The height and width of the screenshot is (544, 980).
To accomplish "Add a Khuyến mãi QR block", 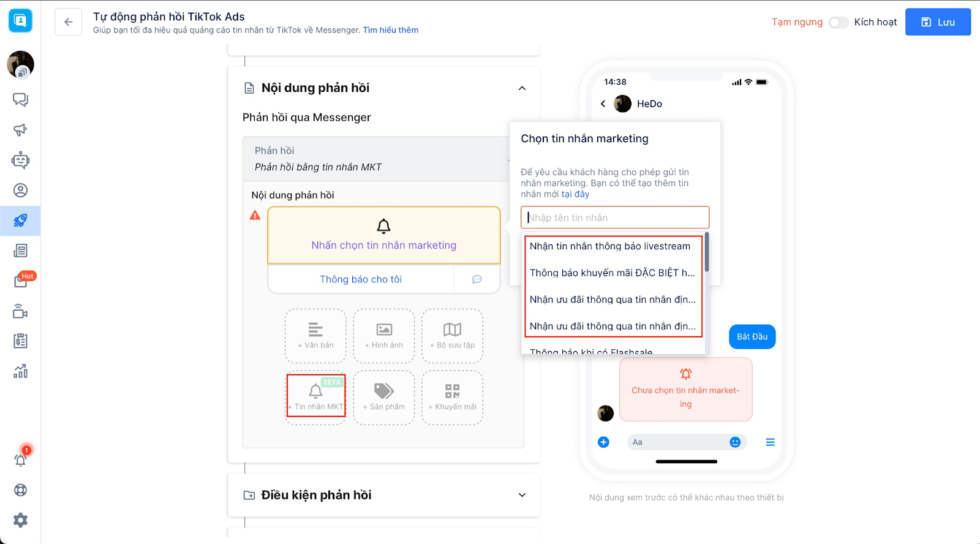I will pyautogui.click(x=453, y=397).
